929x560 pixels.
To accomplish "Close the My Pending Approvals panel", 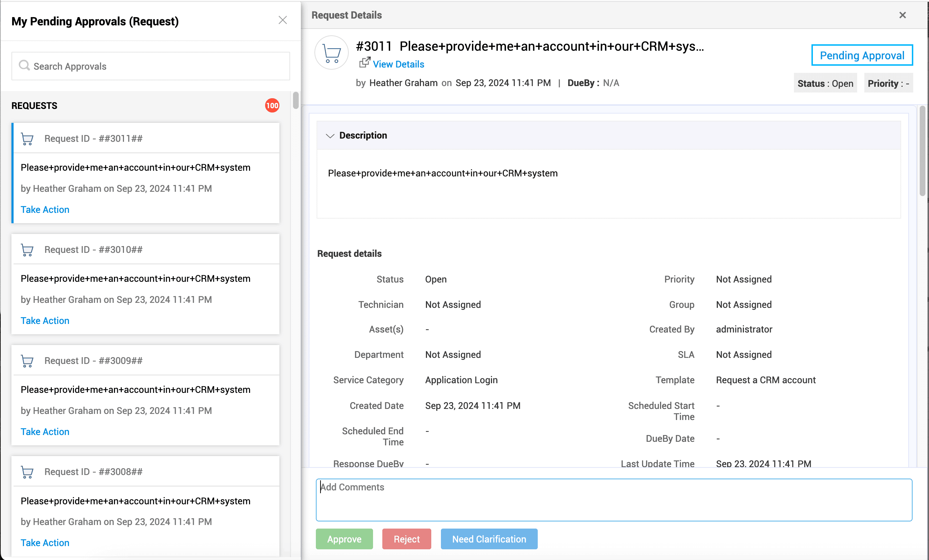I will pos(282,20).
